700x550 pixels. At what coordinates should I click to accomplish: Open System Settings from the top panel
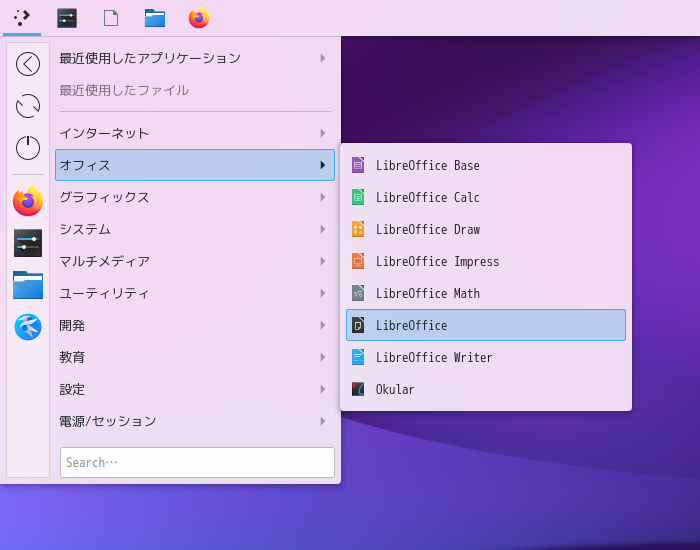(x=67, y=18)
